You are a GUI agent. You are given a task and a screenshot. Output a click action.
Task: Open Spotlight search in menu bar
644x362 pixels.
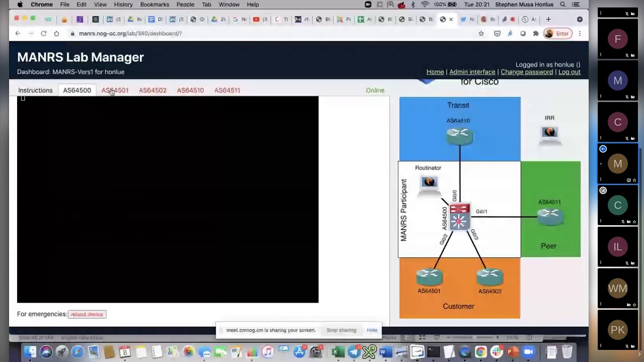pos(562,5)
